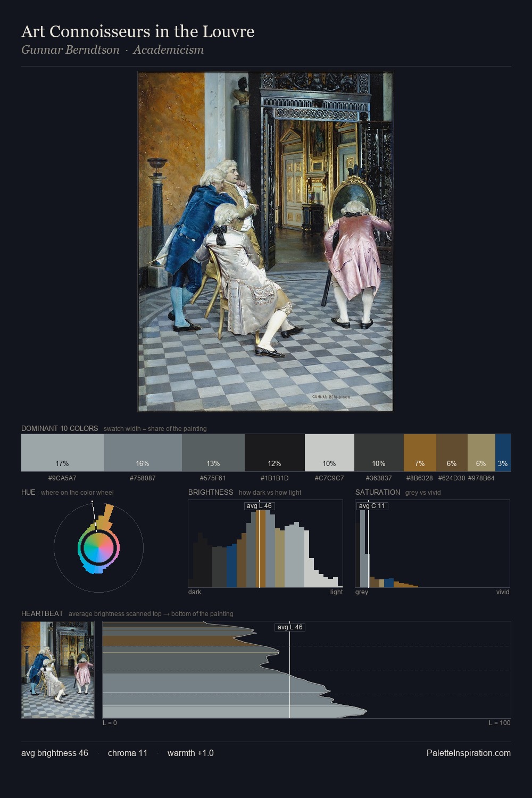Click the 'HEARTBEAT' section heading

(x=42, y=613)
